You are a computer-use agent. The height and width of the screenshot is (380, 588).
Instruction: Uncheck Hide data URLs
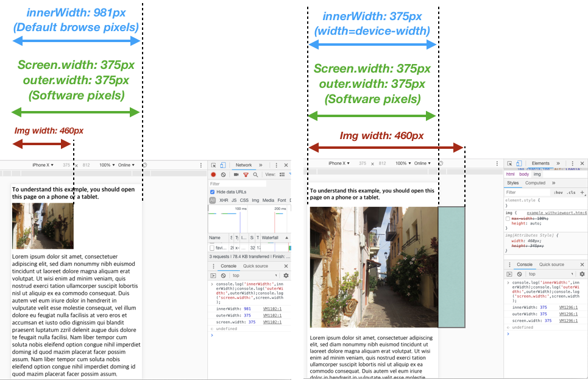pos(212,192)
